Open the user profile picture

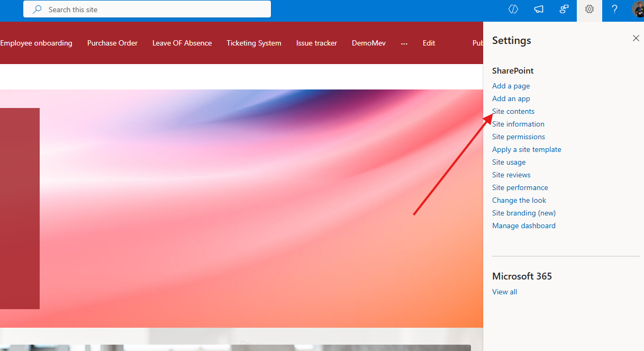tap(638, 10)
